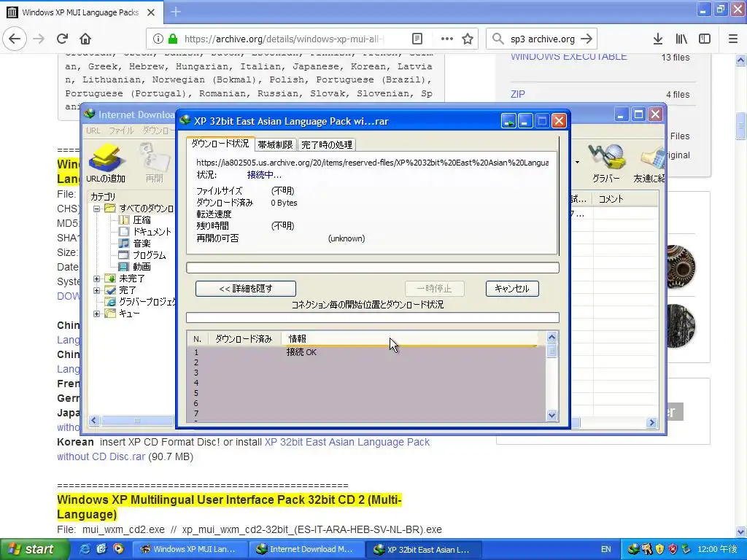
Task: Click ZIP download option link
Action: (x=518, y=94)
